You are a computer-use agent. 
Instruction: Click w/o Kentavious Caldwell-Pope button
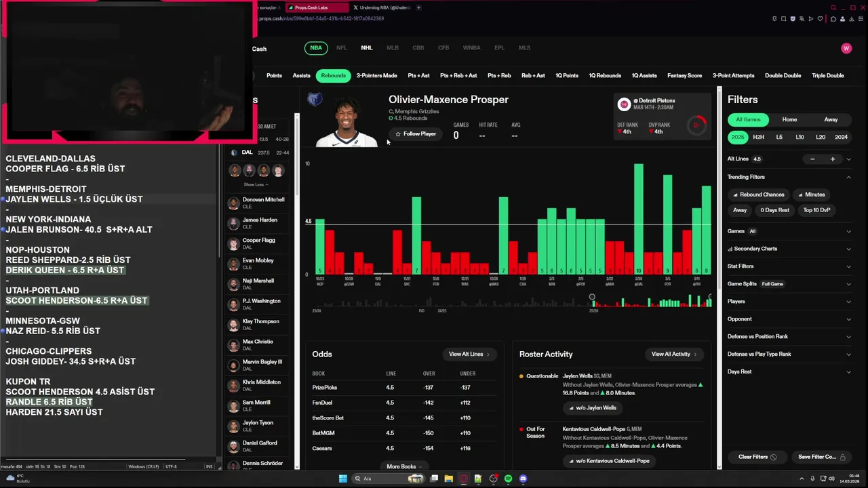coord(609,461)
